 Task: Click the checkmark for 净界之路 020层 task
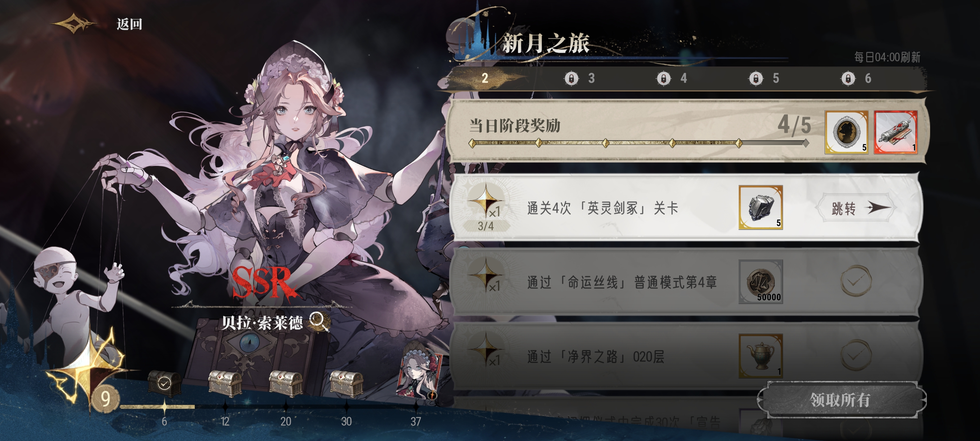(856, 355)
